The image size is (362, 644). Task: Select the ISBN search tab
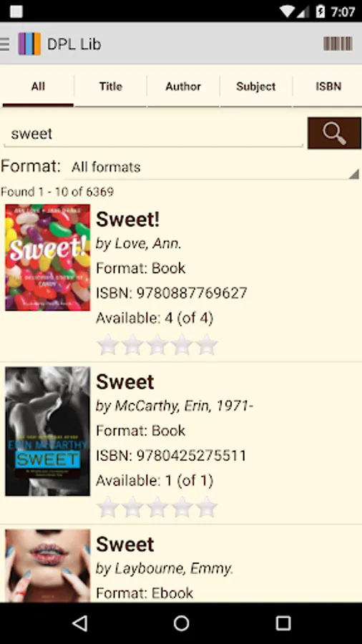(328, 87)
